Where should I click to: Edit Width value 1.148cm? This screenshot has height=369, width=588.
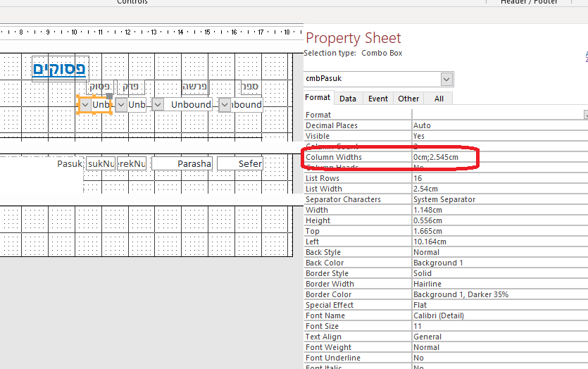(x=500, y=210)
